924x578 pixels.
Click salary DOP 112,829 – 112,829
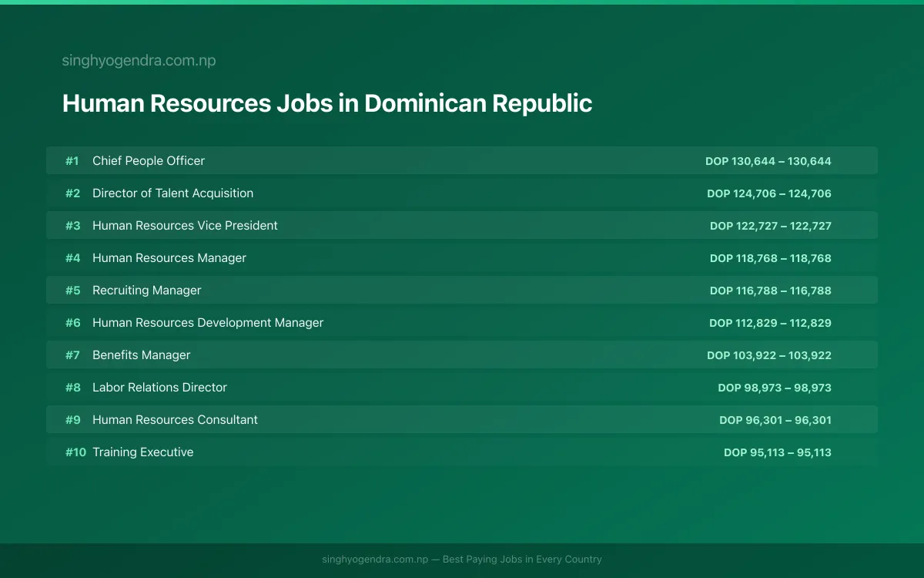[770, 323]
